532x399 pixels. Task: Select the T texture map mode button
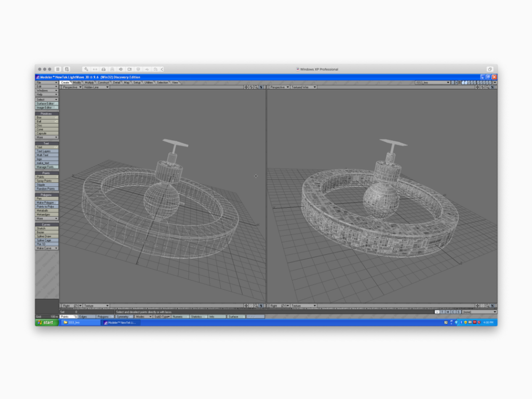pyautogui.click(x=443, y=312)
